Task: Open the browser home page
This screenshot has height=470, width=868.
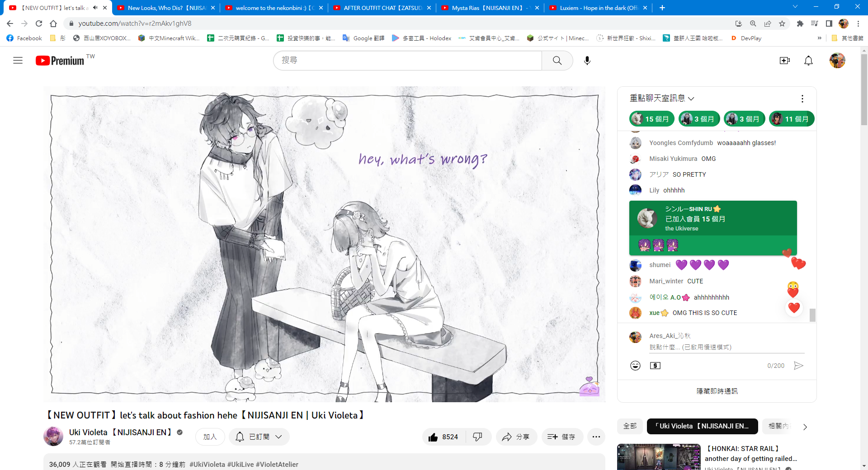Action: click(53, 23)
